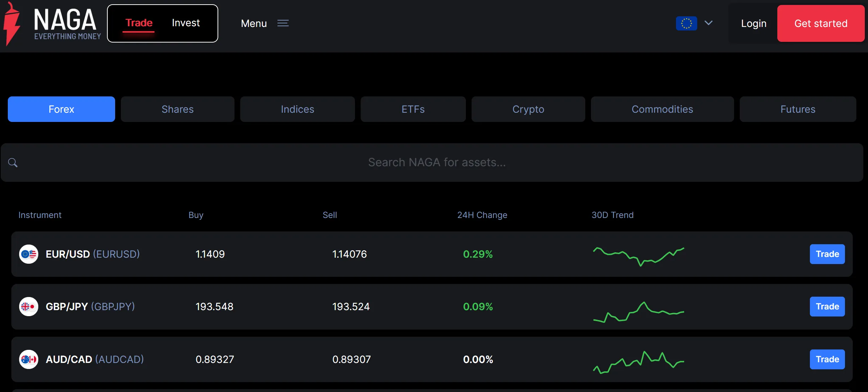Click the EUR/USD buy price 1.1409

coord(210,254)
